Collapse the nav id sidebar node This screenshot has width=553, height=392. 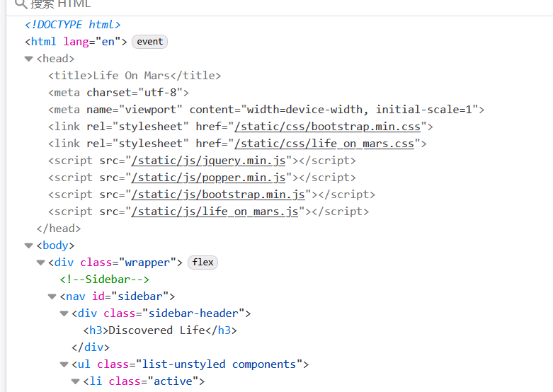[x=52, y=296]
